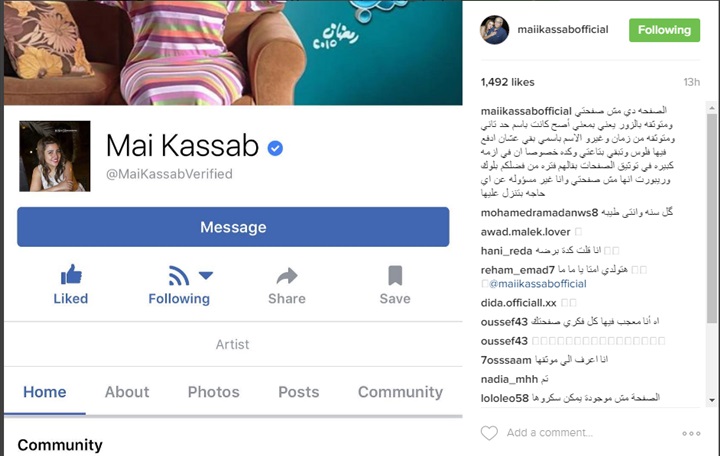Click the scrollbar up arrow in comments

pyautogui.click(x=712, y=108)
